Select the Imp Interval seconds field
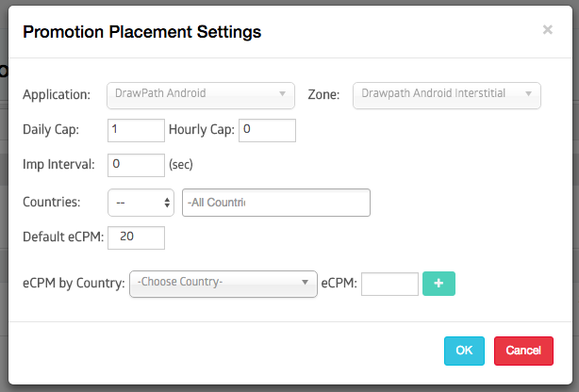The image size is (579, 392). coord(136,165)
